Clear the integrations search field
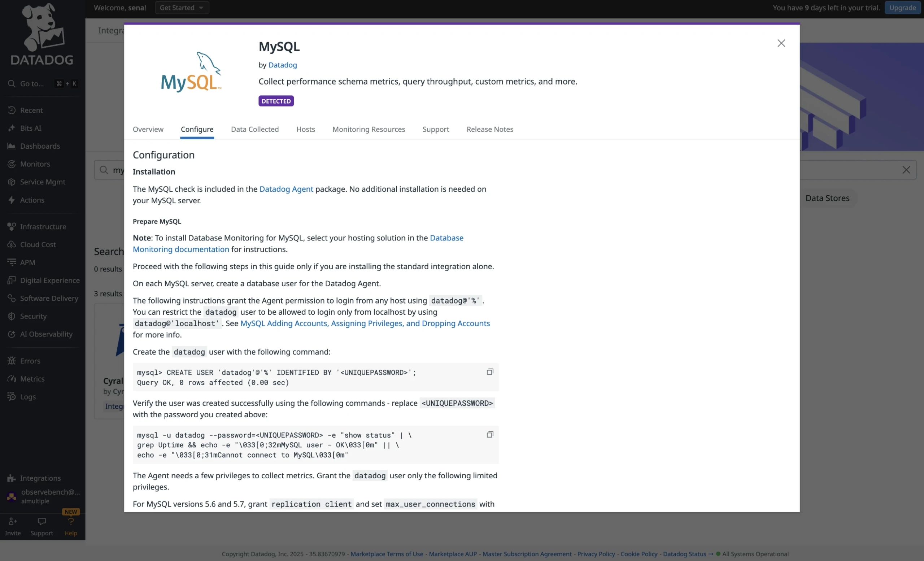This screenshot has height=561, width=924. coord(906,170)
